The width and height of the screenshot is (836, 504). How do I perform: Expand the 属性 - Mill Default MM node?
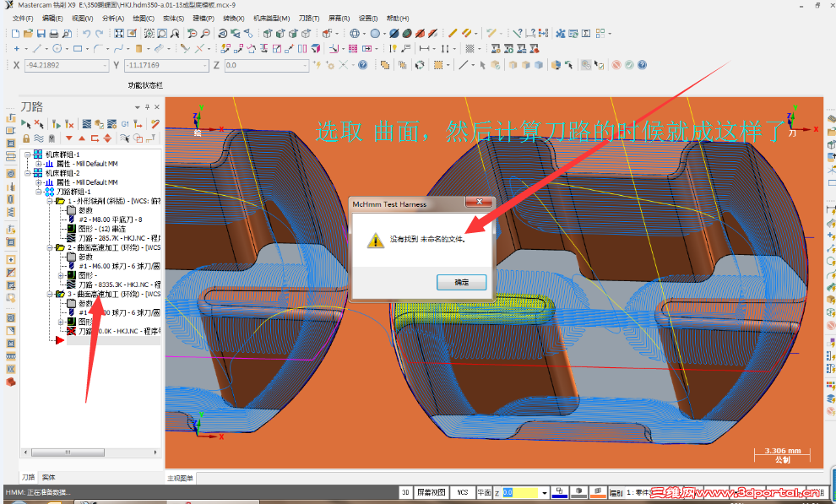39,164
